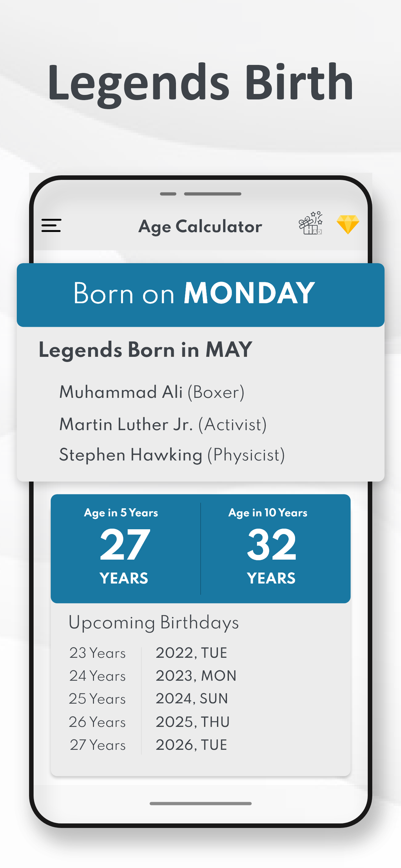This screenshot has width=401, height=868.
Task: Tap the Age Calculator title
Action: pos(200,226)
